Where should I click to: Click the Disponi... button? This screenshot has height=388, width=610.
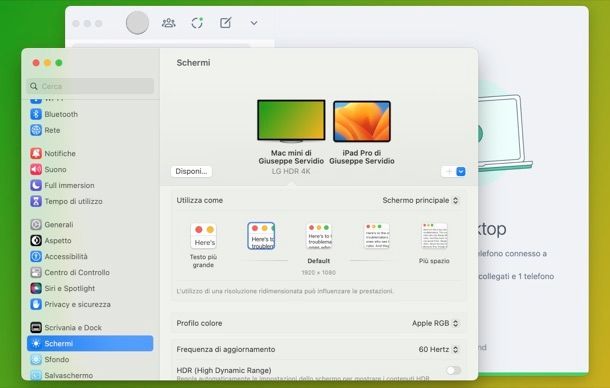pos(191,171)
